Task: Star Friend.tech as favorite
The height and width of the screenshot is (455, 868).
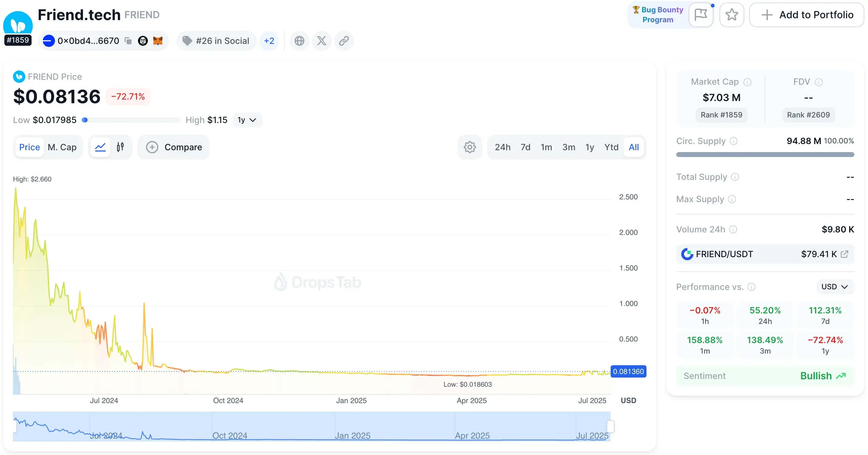Action: click(732, 15)
